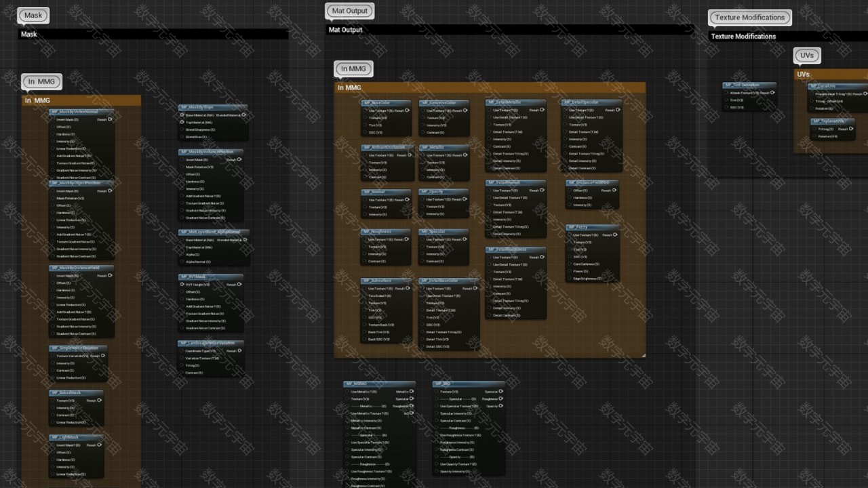Click the Opacity output pin on MF_SRO

point(500,407)
